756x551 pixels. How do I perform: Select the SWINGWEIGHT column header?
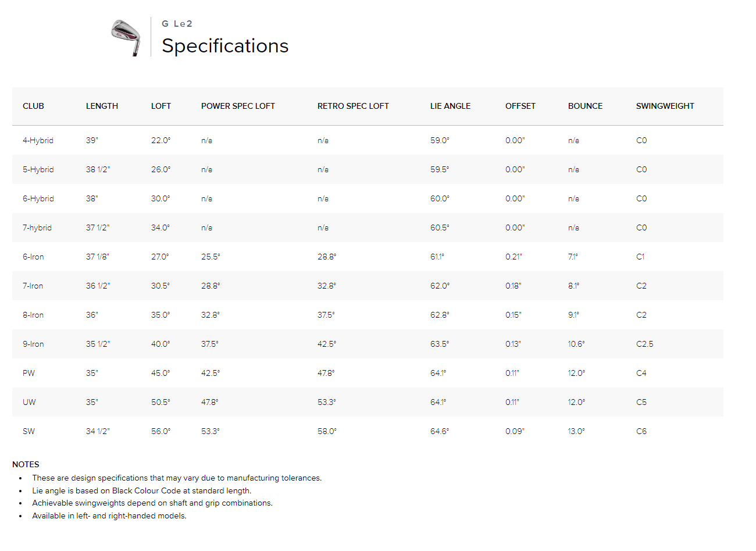665,106
